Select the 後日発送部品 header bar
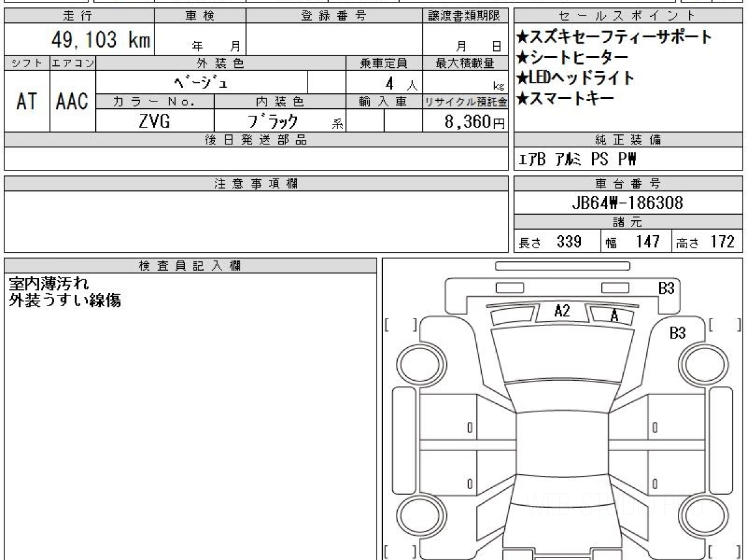The width and height of the screenshot is (747, 560). coord(256,140)
